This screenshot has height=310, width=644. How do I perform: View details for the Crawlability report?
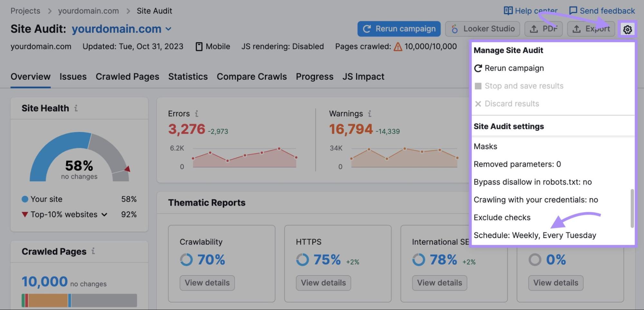coord(207,283)
